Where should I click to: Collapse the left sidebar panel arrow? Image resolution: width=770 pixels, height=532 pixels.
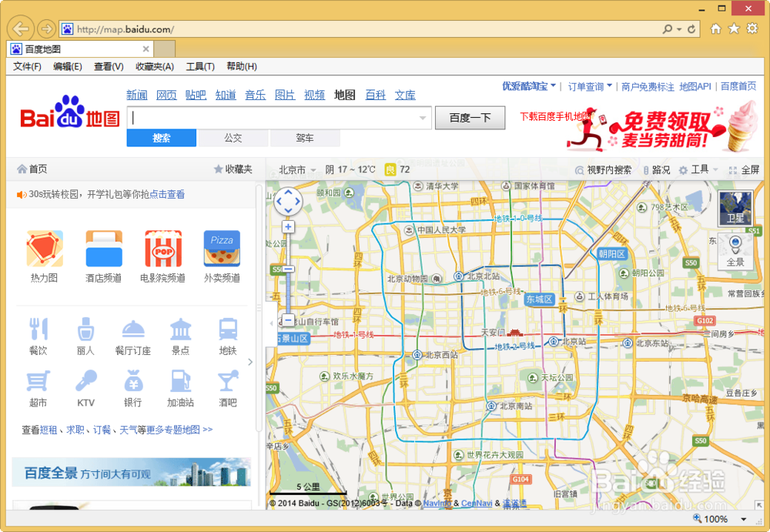point(271,323)
